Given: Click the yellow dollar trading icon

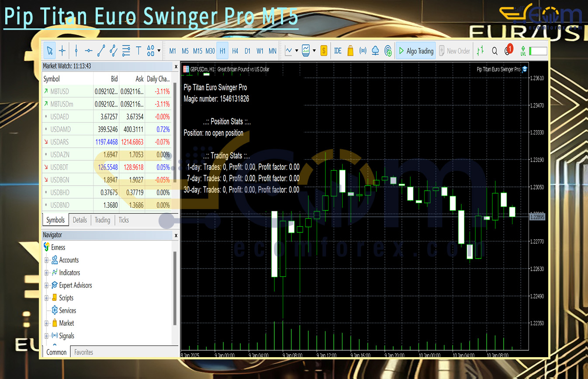Looking at the screenshot, I should point(324,51).
